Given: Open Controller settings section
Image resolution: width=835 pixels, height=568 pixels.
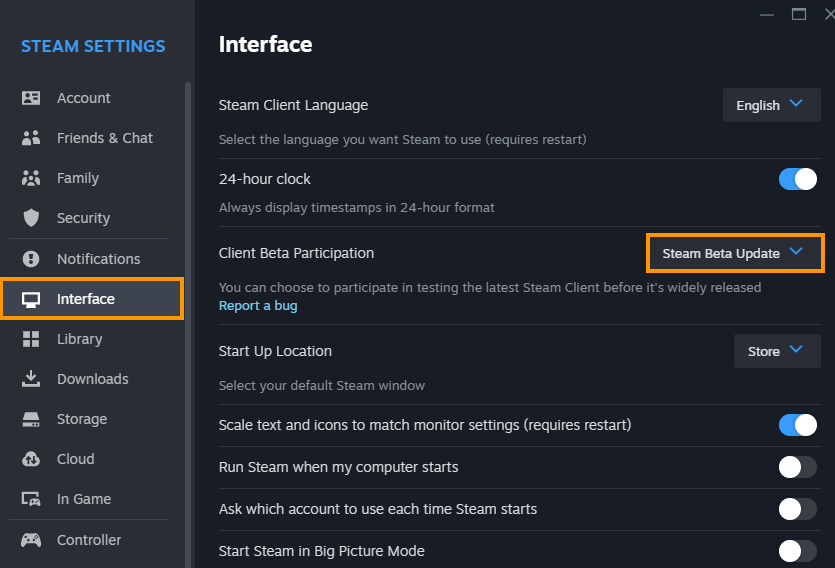Looking at the screenshot, I should click(x=92, y=540).
